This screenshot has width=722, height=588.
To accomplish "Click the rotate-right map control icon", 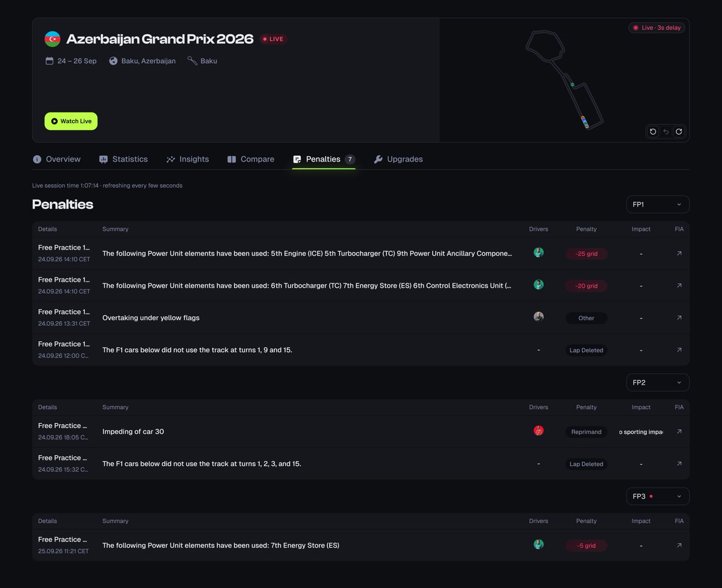I will tap(679, 132).
